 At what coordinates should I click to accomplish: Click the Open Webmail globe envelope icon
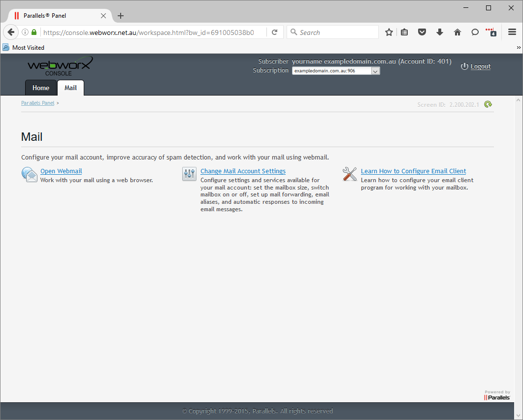tap(30, 174)
